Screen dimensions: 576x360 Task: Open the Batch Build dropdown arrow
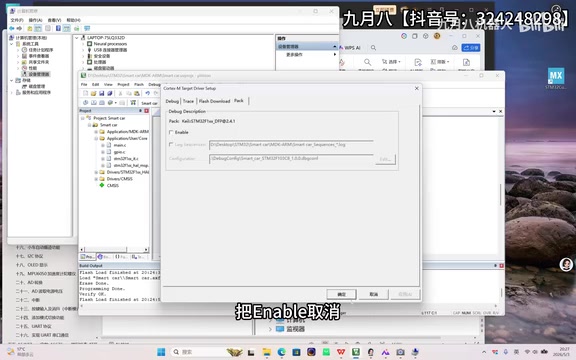[116, 102]
